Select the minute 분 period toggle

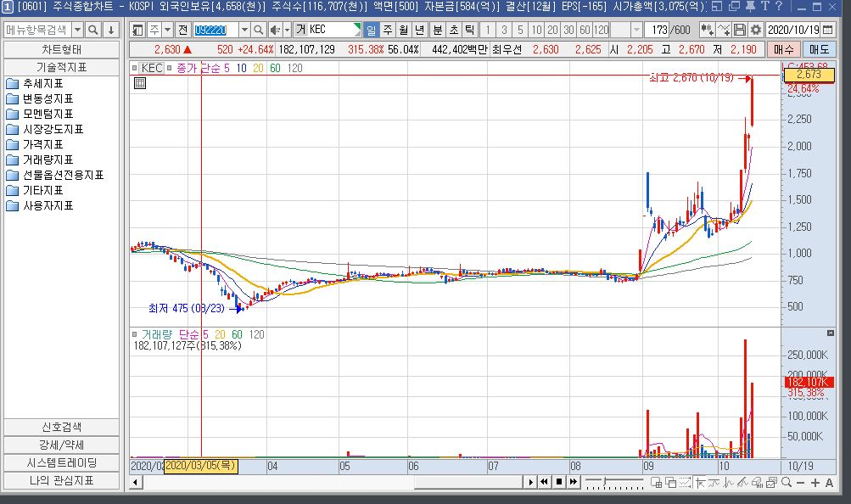[x=438, y=30]
